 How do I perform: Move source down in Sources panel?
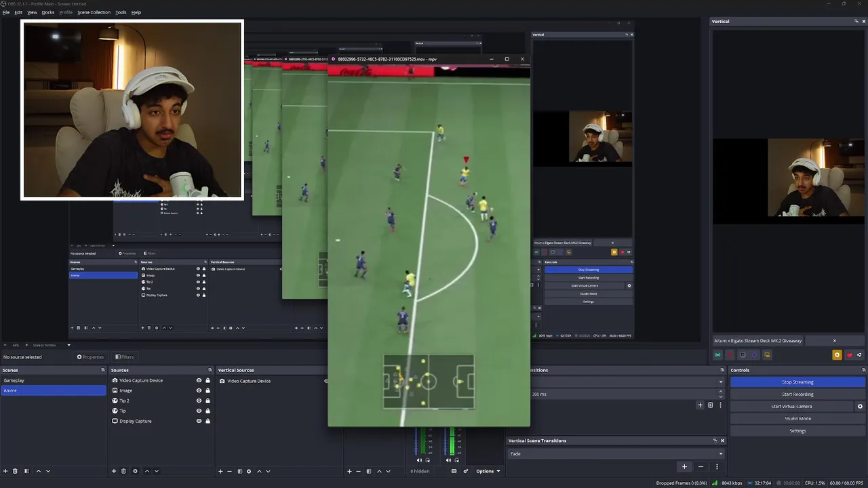click(156, 471)
